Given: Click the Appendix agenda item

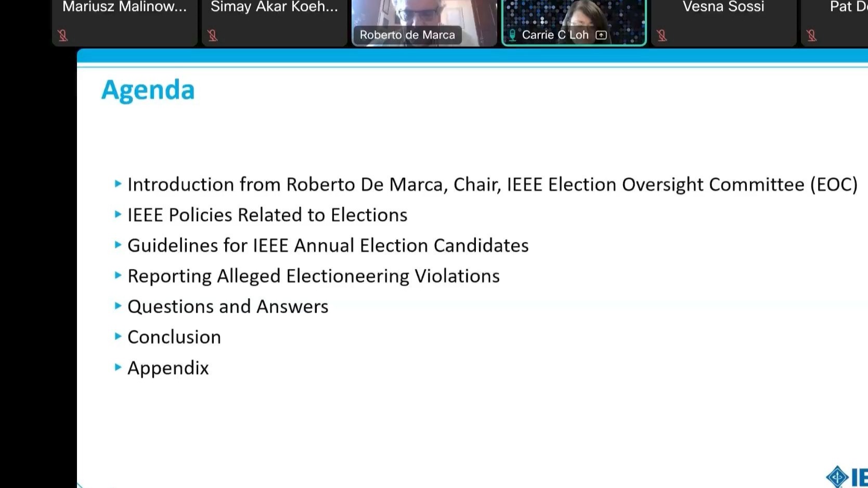Looking at the screenshot, I should [168, 368].
